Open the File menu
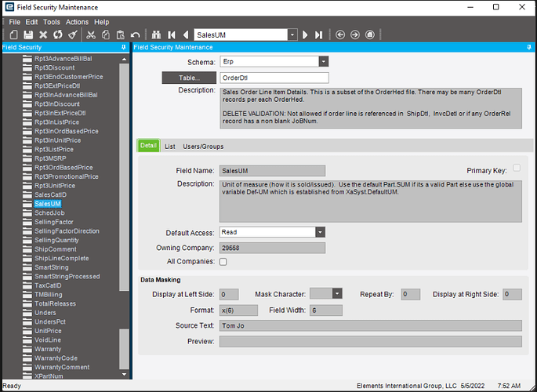 [x=15, y=22]
